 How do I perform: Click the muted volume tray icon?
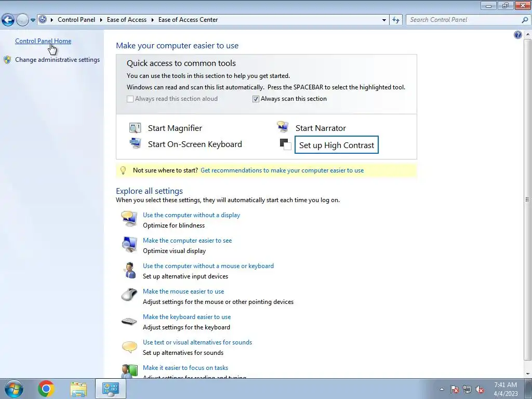480,390
